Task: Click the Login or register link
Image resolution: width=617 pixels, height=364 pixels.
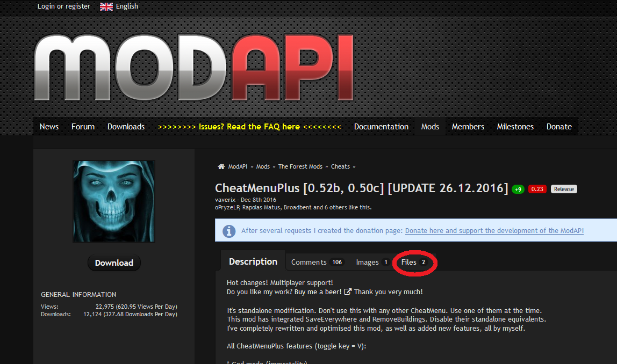Action: tap(64, 6)
